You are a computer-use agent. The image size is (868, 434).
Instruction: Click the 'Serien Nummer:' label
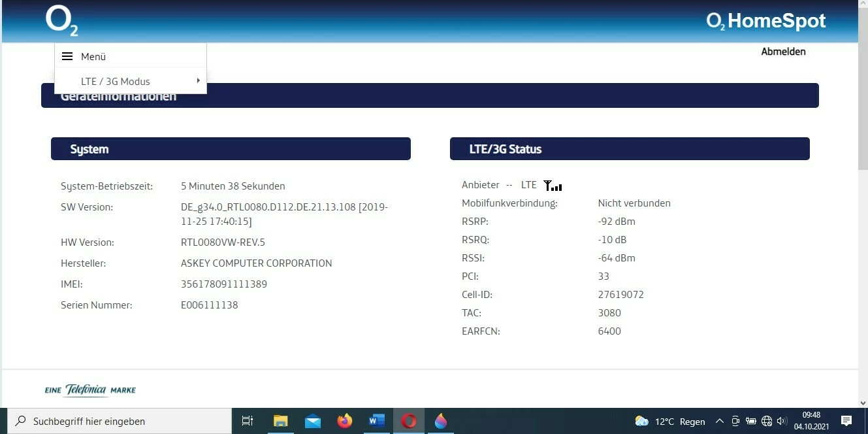coord(97,305)
